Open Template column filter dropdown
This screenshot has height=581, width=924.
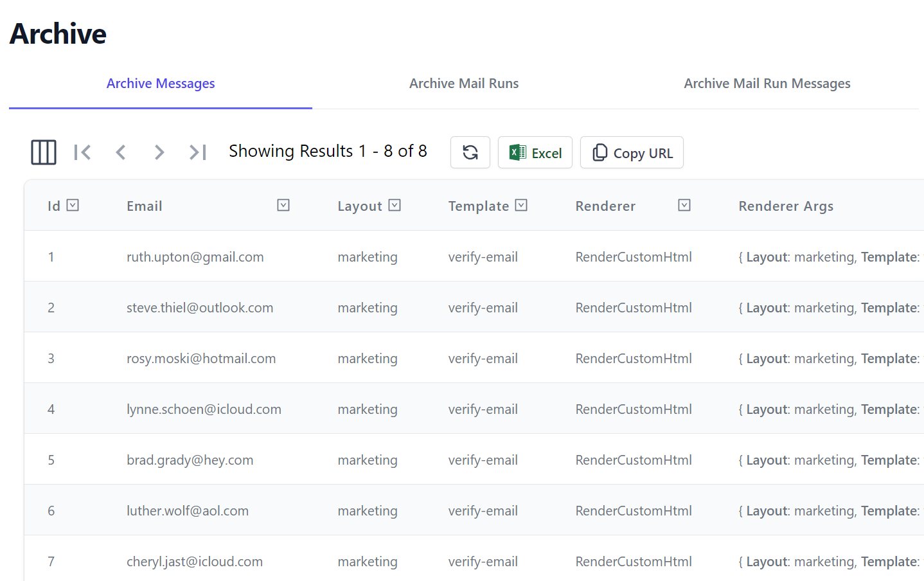521,205
